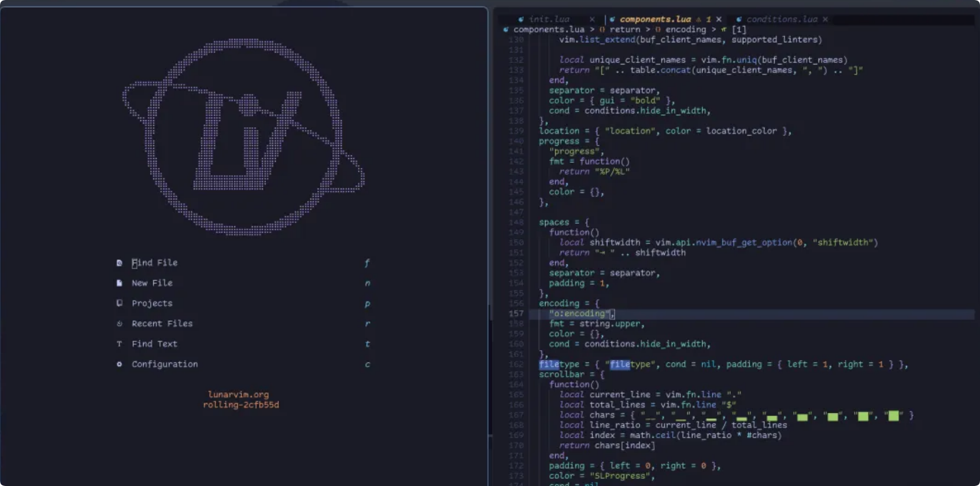
Task: Click the Lua file icon in breadcrumb bar
Action: coord(505,30)
